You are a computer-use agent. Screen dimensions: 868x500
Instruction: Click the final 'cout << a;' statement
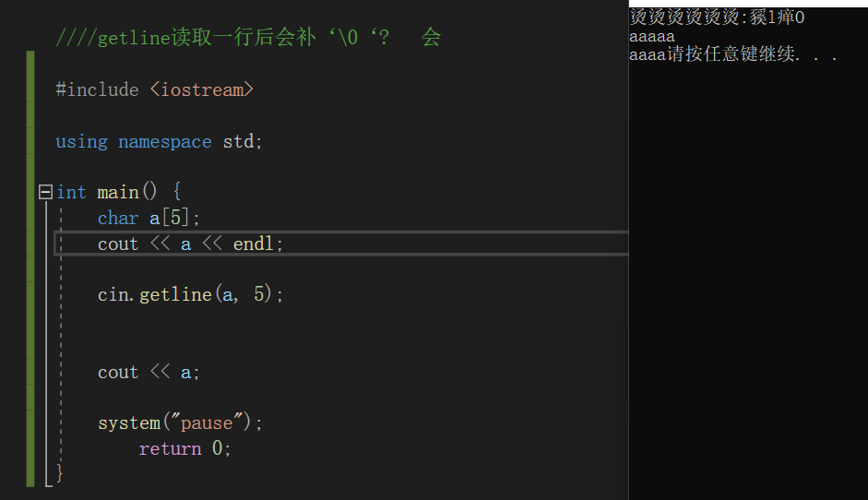[x=149, y=373]
